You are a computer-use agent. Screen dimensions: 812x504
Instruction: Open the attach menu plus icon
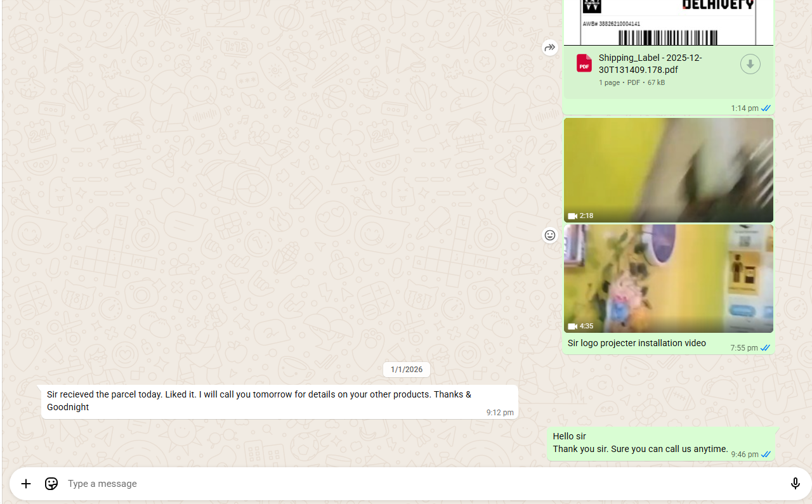26,484
